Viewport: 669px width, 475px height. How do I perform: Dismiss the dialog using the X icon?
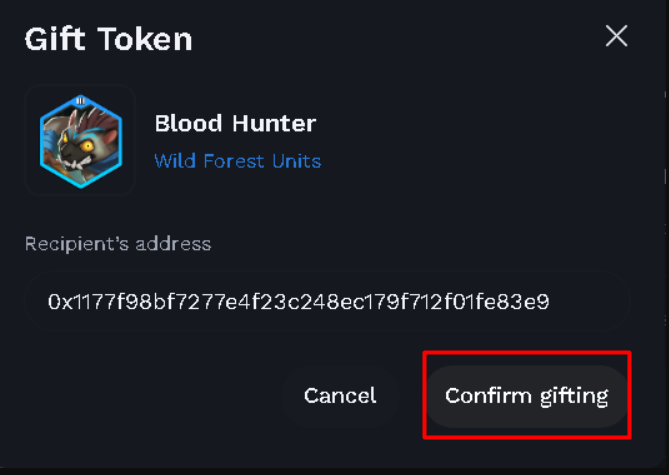[x=616, y=36]
